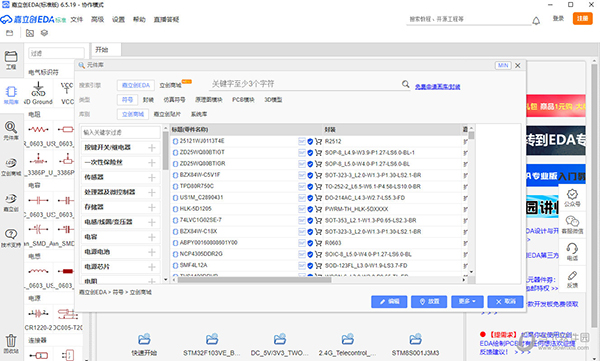The image size is (600, 361).
Task: Click the 嘉立创 icon in left sidebar
Action: coord(11,202)
